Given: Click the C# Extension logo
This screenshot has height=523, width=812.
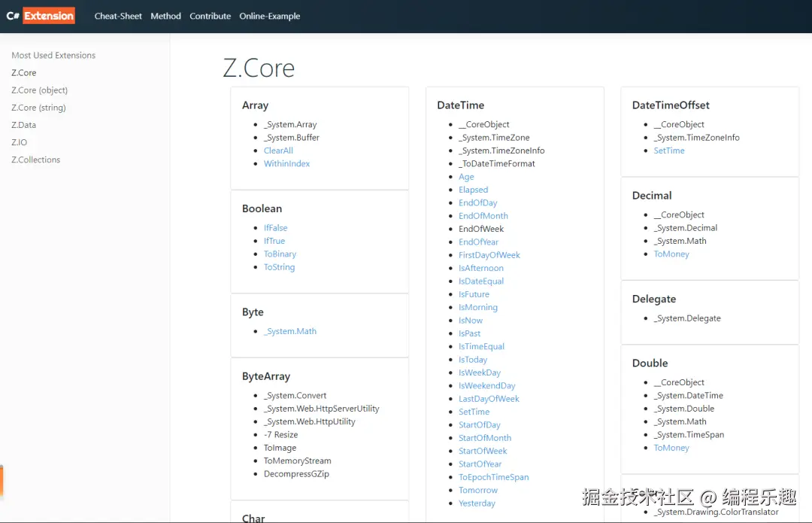Looking at the screenshot, I should tap(41, 16).
